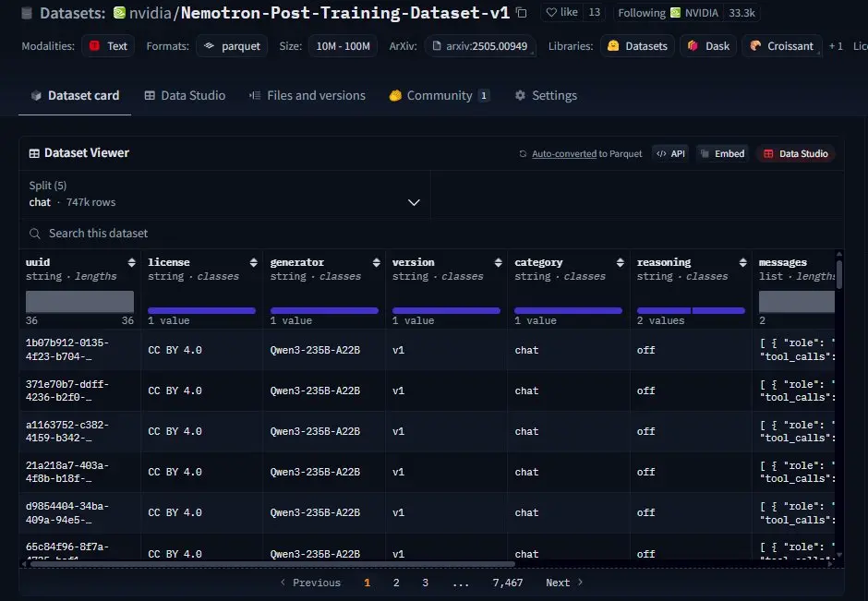Open the Settings tab
The image size is (868, 601).
point(546,95)
